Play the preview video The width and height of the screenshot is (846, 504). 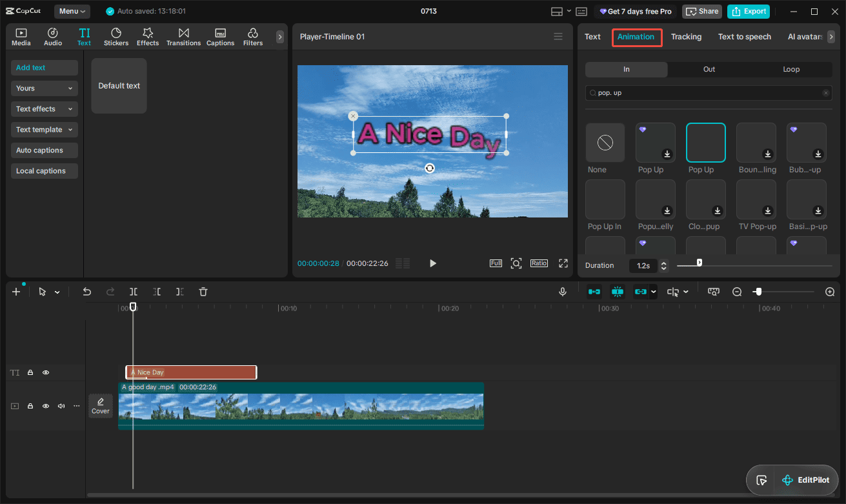pos(433,263)
